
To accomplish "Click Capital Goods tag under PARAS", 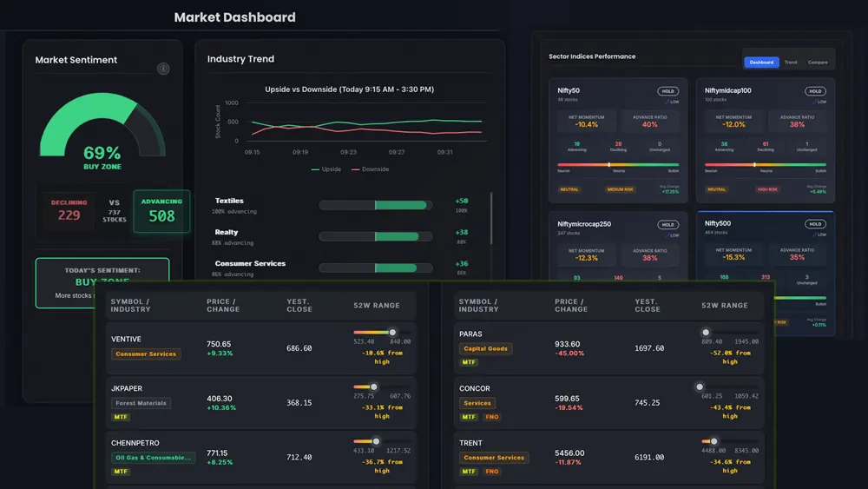I will (485, 349).
